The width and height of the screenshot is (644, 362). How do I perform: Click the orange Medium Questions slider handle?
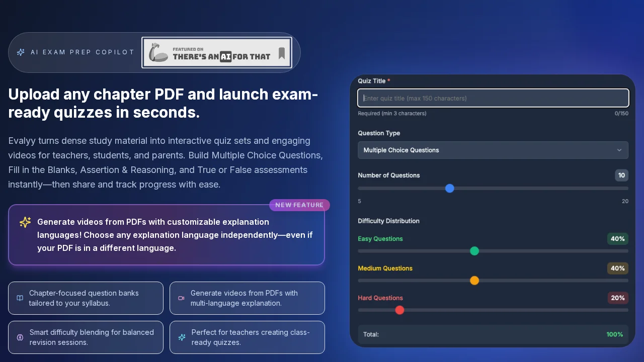pos(474,281)
